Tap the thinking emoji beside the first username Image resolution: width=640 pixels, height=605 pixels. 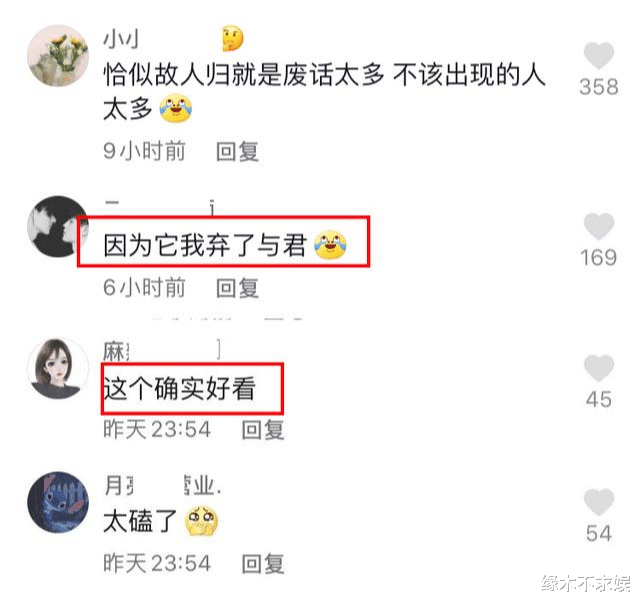(x=233, y=38)
